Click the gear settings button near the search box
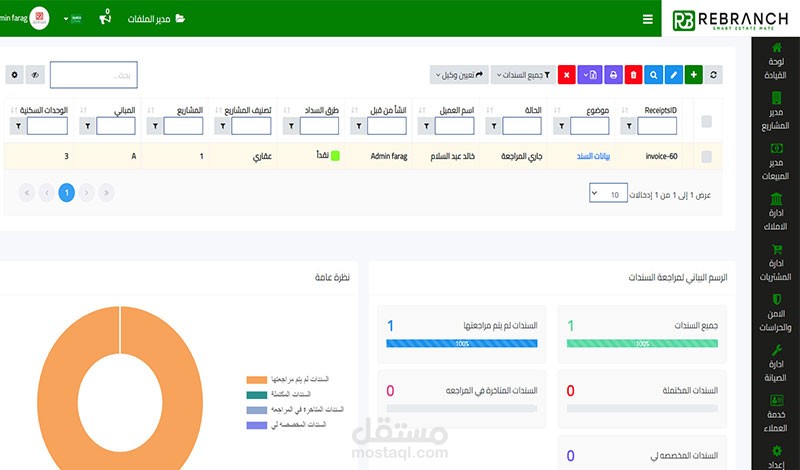This screenshot has height=470, width=800. click(x=14, y=75)
